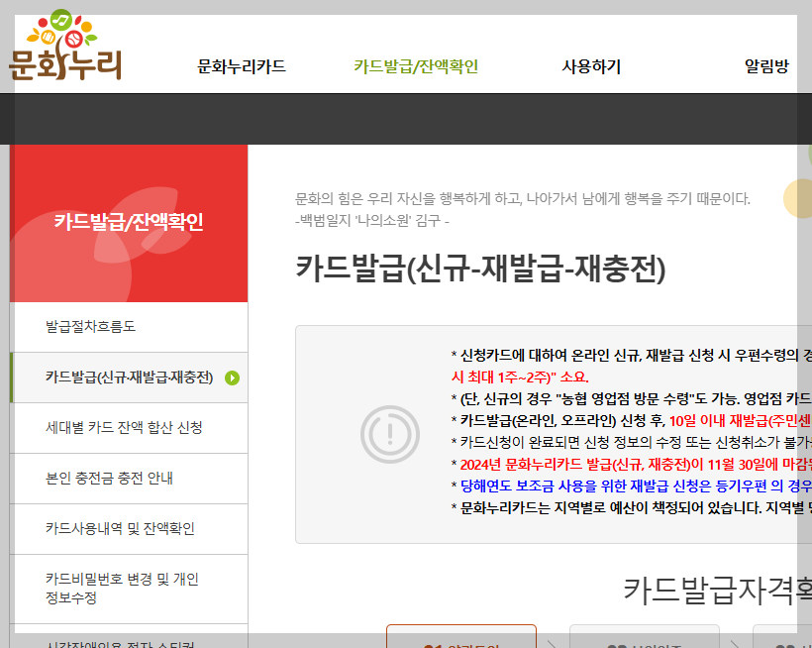Click the 문화누리 logo
This screenshot has width=812, height=648.
click(65, 45)
